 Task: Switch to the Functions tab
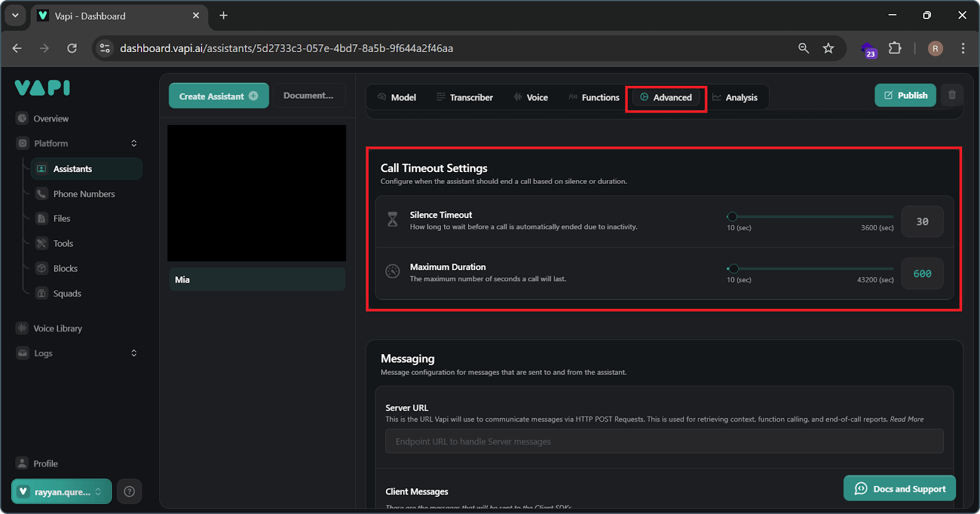594,97
